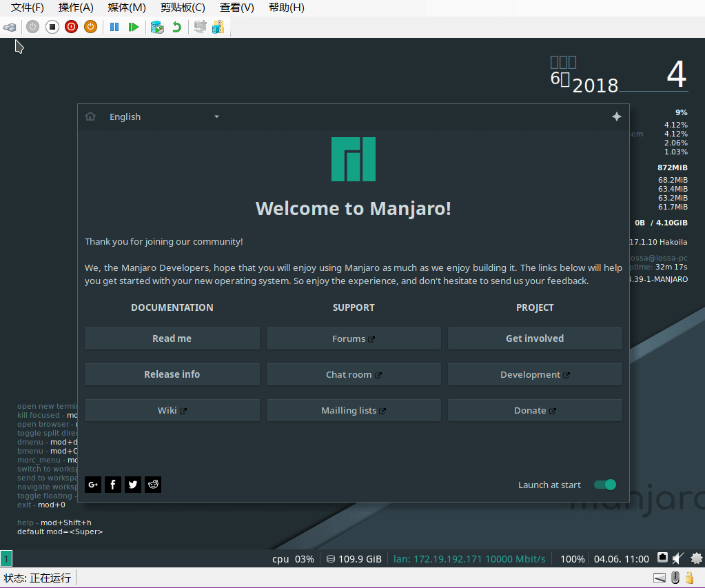Click the large date number 4
The height and width of the screenshot is (588, 705).
(x=677, y=74)
